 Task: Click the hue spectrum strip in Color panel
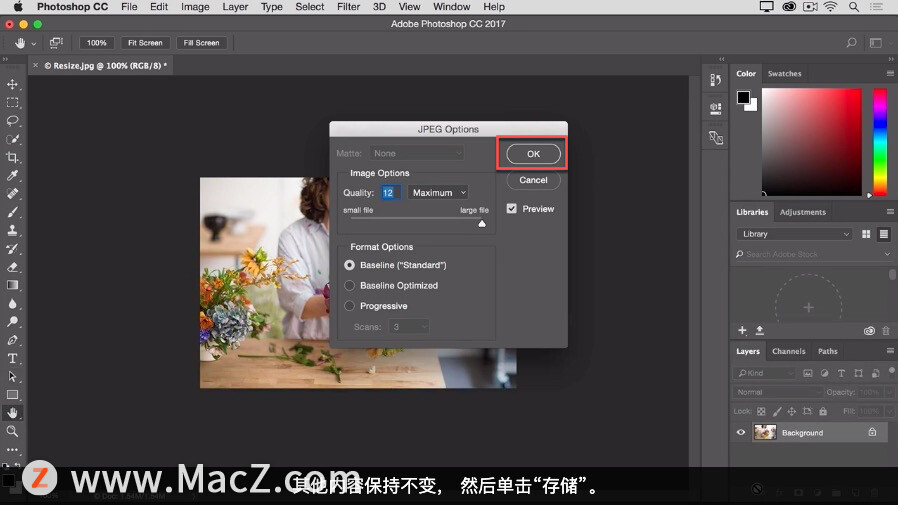(x=880, y=142)
